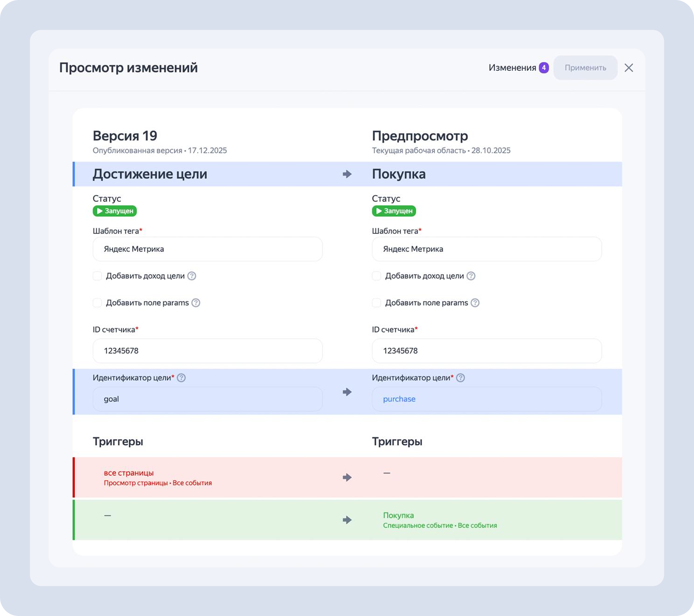Open right Шаблон тега Яндекс Метрика selector

click(487, 249)
